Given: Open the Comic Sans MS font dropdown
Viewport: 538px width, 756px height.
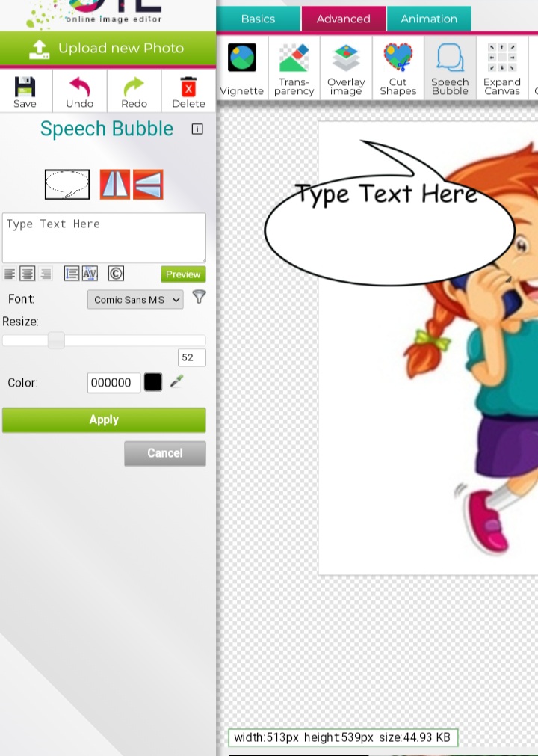Looking at the screenshot, I should pyautogui.click(x=135, y=300).
